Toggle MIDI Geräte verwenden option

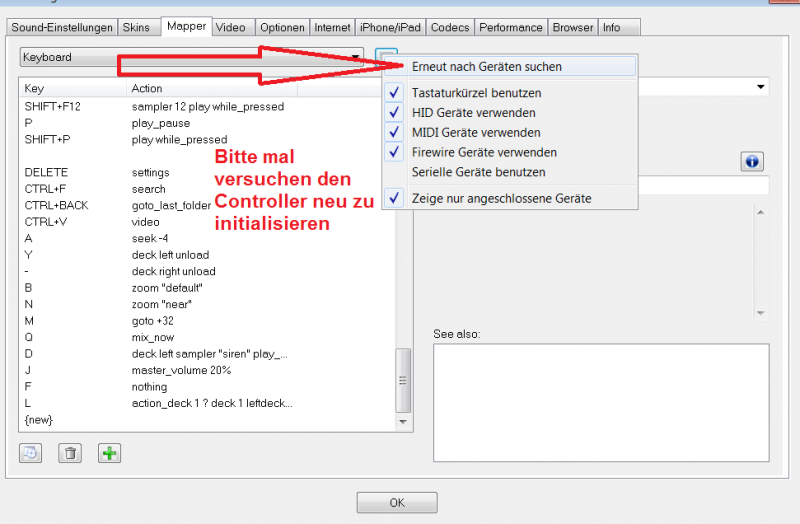click(510, 133)
